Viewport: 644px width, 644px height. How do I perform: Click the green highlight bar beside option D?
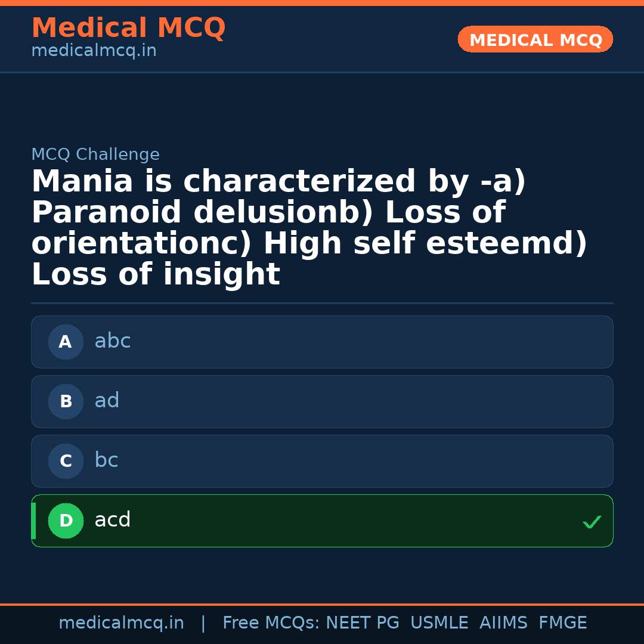[33, 521]
